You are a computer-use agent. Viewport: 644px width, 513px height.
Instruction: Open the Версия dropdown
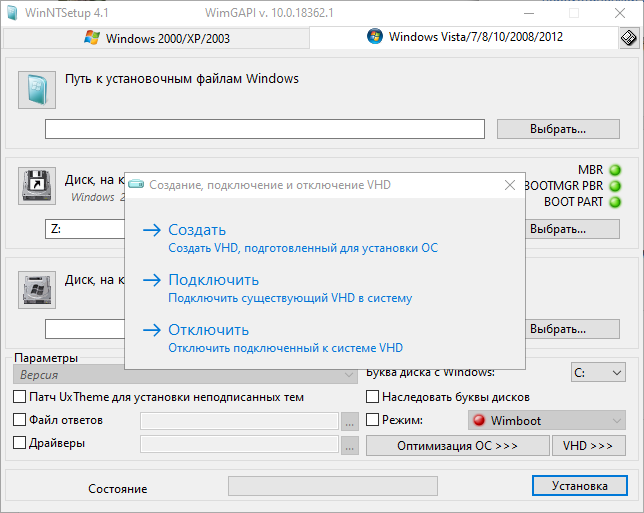185,375
